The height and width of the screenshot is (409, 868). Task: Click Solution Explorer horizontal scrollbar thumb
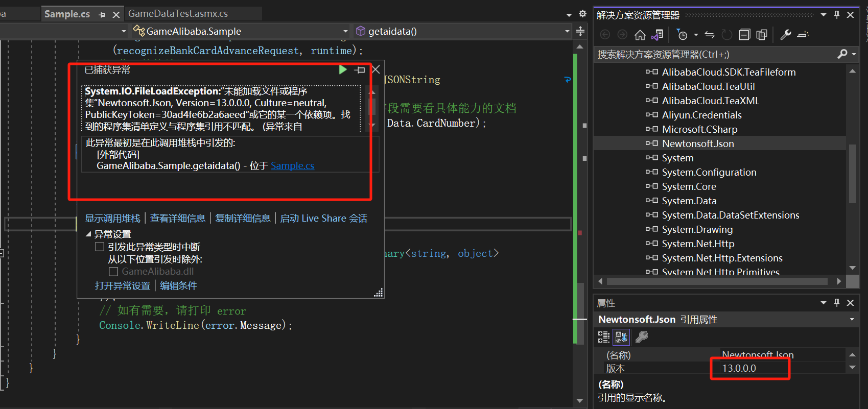pyautogui.click(x=717, y=281)
